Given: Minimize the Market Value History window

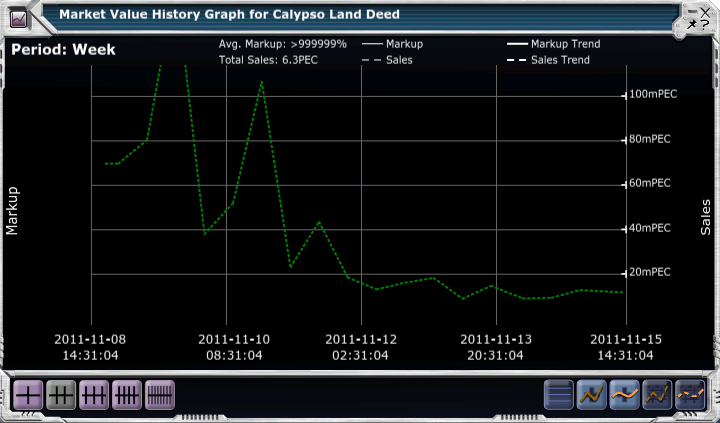Looking at the screenshot, I should click(x=693, y=11).
